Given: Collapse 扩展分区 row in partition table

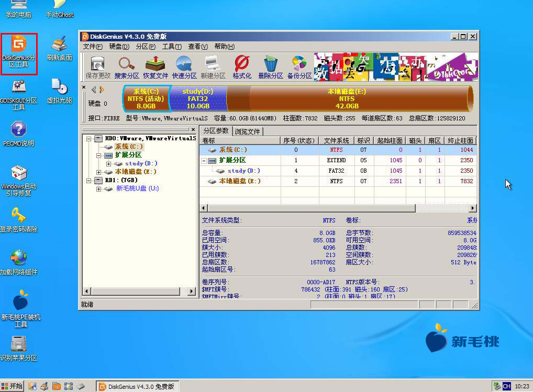Looking at the screenshot, I should [204, 160].
